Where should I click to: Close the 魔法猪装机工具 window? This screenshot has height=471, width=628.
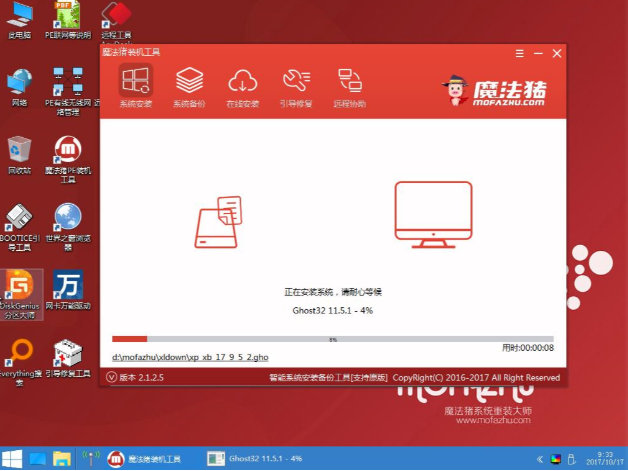(557, 53)
